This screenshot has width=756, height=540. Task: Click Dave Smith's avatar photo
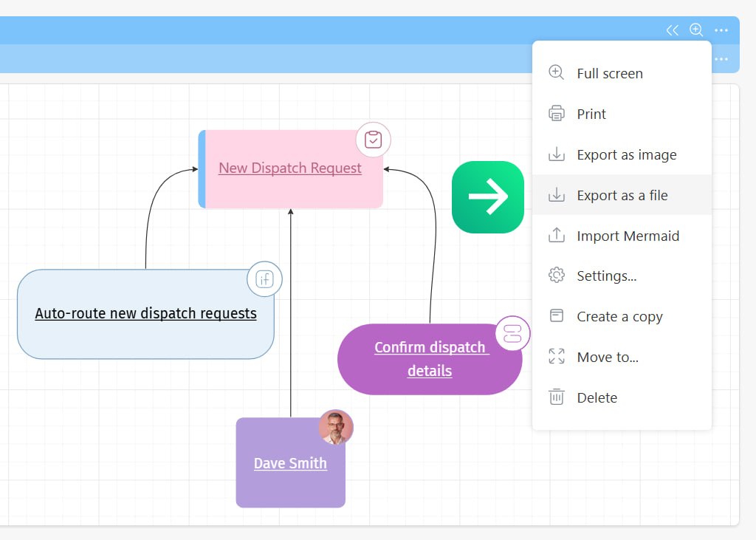[x=336, y=427]
